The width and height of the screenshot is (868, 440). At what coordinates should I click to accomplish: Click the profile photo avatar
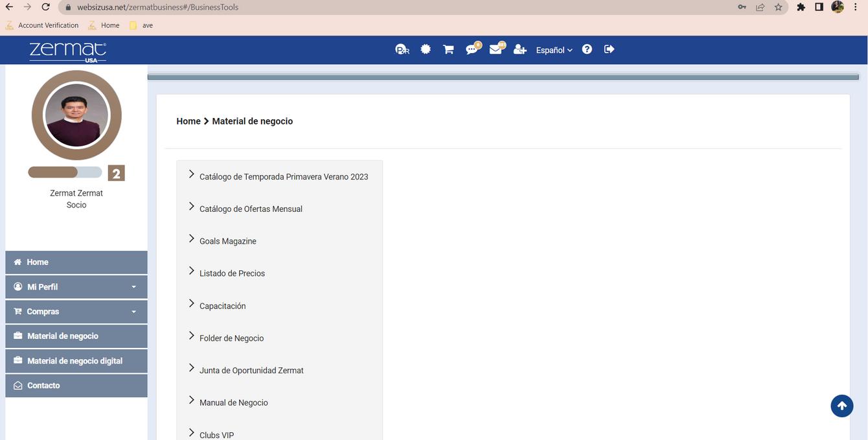[76, 115]
